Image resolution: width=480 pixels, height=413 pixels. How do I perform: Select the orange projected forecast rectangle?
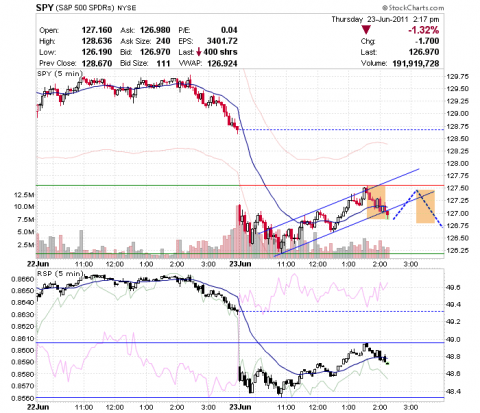(x=425, y=206)
